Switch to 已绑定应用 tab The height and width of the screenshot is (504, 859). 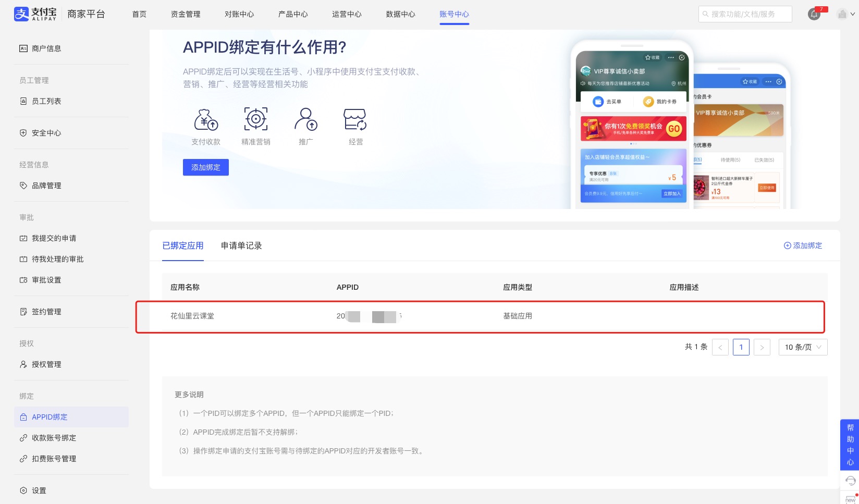(183, 245)
